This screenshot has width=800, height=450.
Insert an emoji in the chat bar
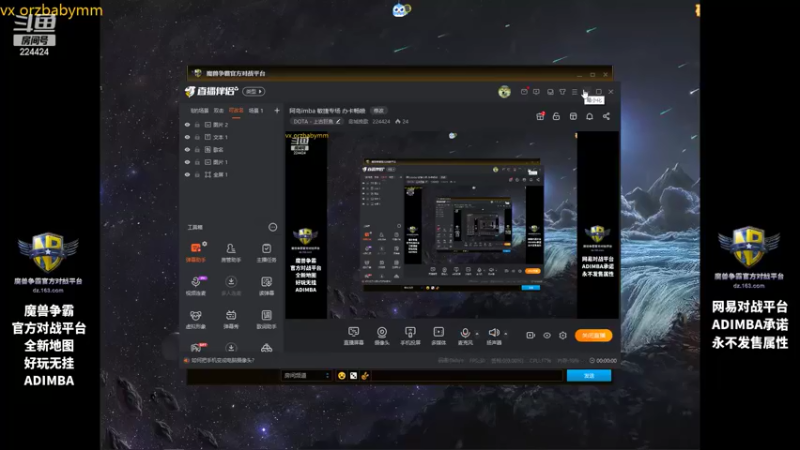click(x=341, y=376)
